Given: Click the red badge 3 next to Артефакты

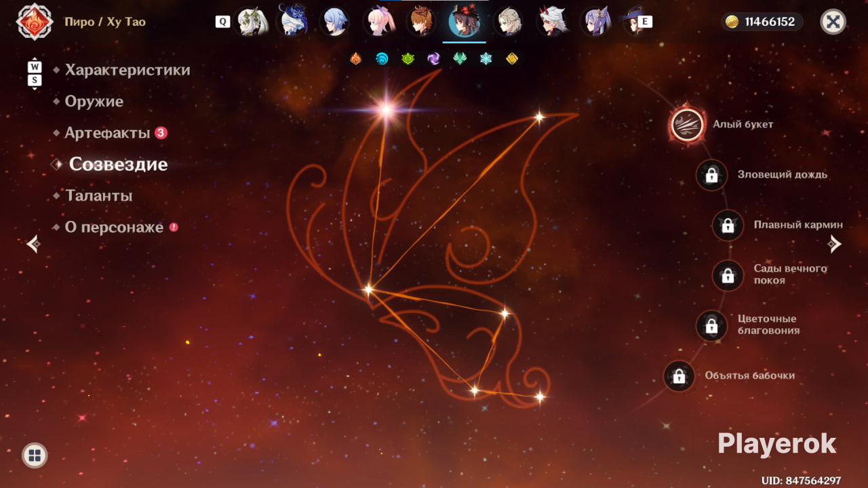Looking at the screenshot, I should pos(161,133).
